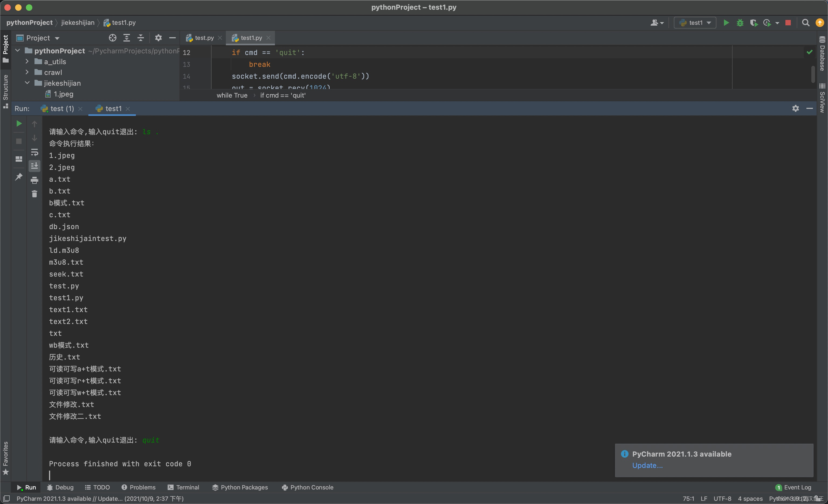Click the 'while True' editor breadcrumb
The height and width of the screenshot is (504, 828).
click(x=232, y=95)
